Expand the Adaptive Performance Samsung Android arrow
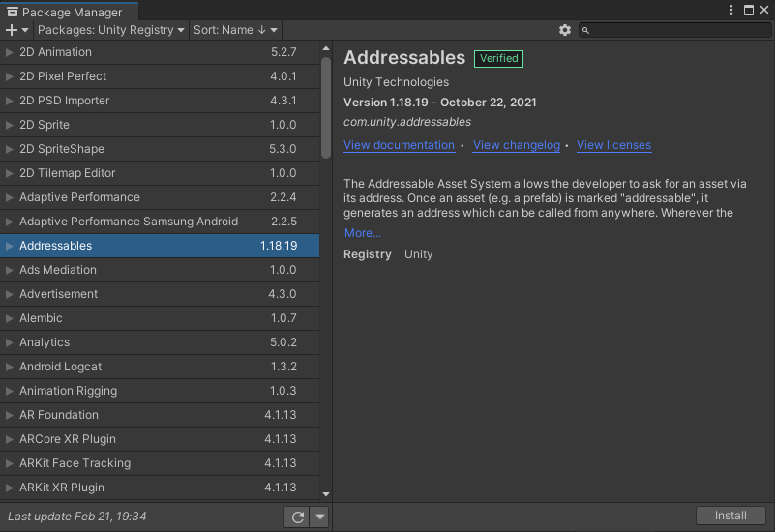The width and height of the screenshot is (775, 532). (9, 222)
